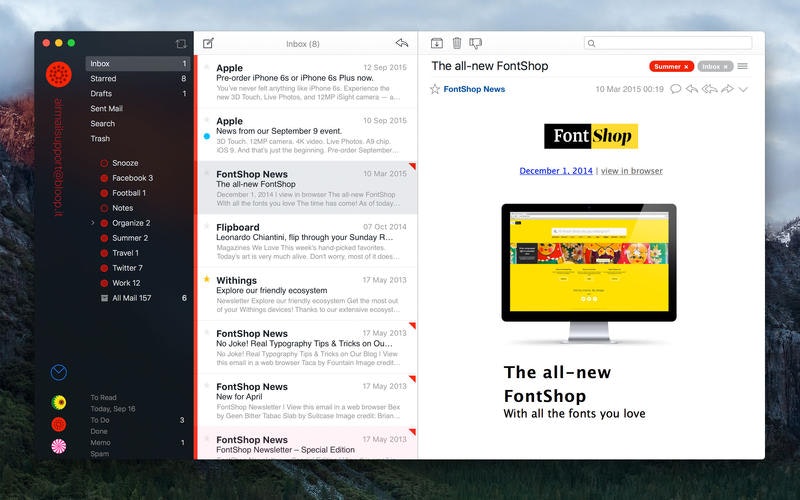Image resolution: width=800 pixels, height=500 pixels.
Task: Star the first Apple iPhone 6s message
Action: [x=207, y=67]
